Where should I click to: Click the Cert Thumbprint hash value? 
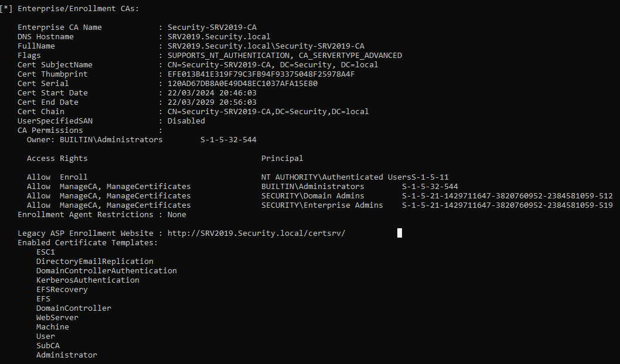point(261,74)
